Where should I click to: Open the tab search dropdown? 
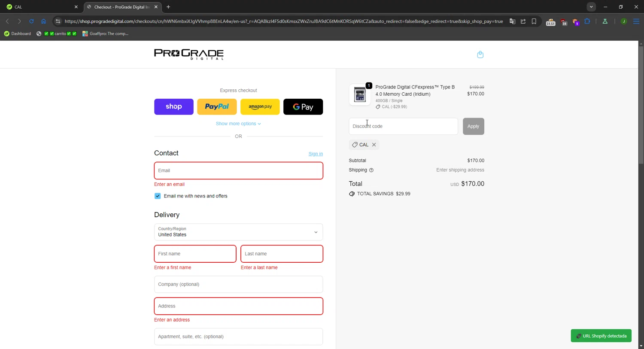pos(591,7)
